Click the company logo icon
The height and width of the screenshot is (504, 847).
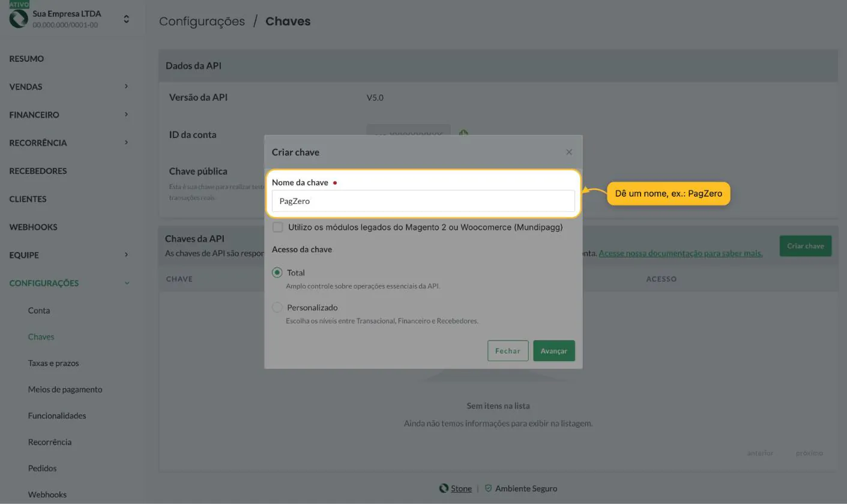click(x=19, y=19)
